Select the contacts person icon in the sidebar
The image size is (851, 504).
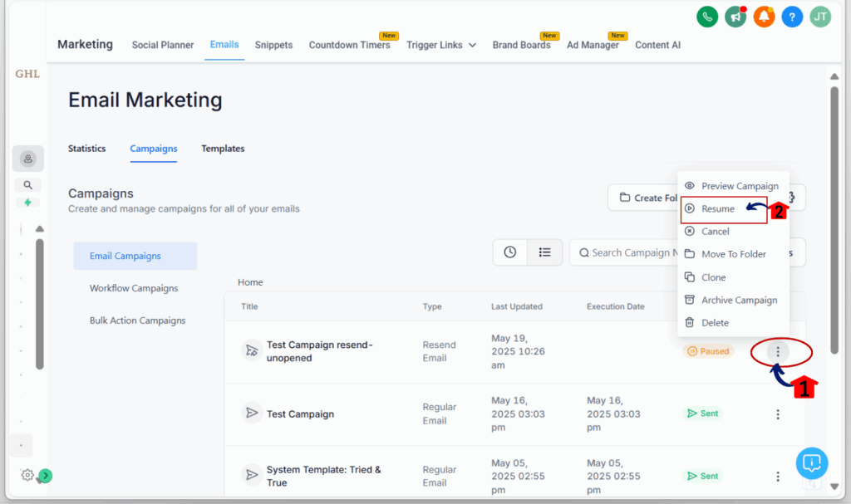coord(27,158)
